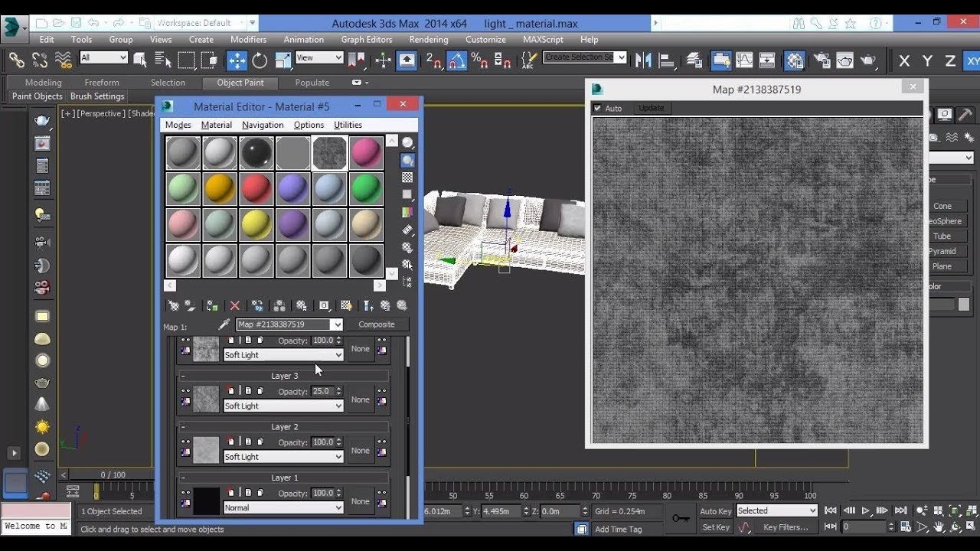The image size is (980, 551).
Task: Click the Sample Type sphere icon
Action: click(407, 143)
